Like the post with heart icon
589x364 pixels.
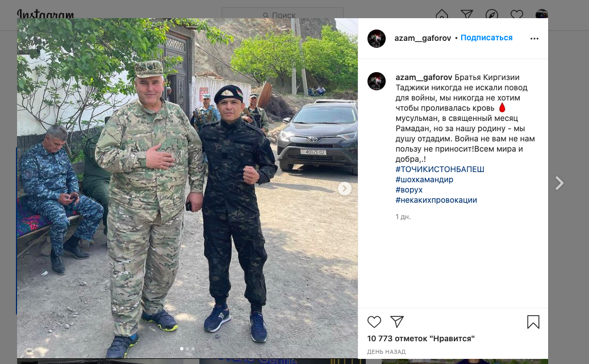(x=374, y=322)
